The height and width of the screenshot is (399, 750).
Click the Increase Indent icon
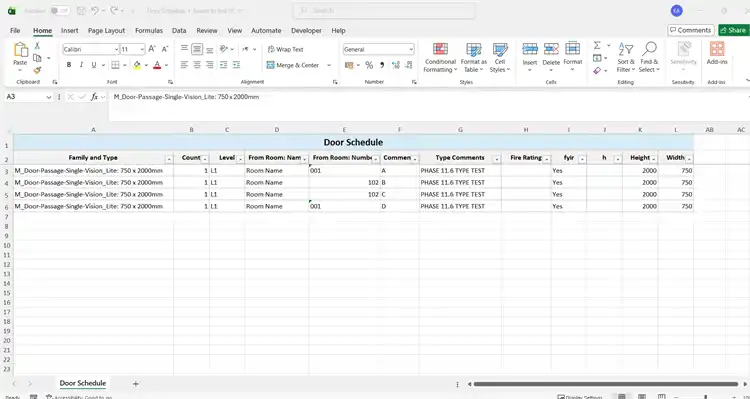pos(236,65)
